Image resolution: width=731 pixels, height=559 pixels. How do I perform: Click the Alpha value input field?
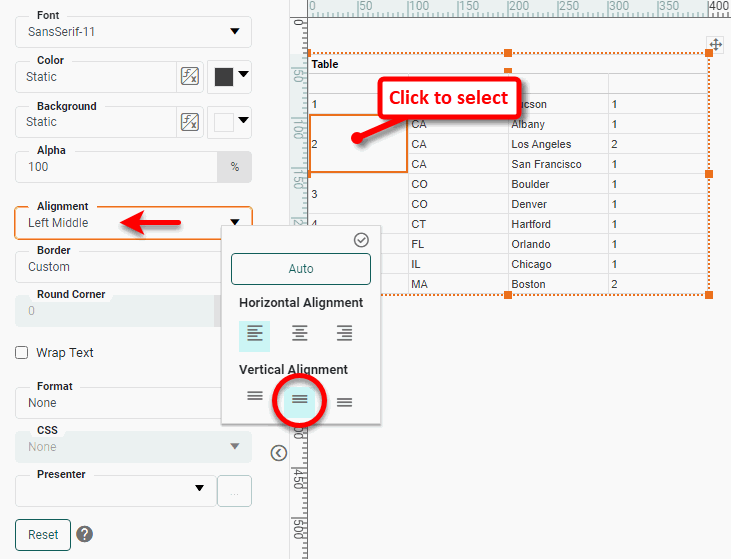(116, 167)
